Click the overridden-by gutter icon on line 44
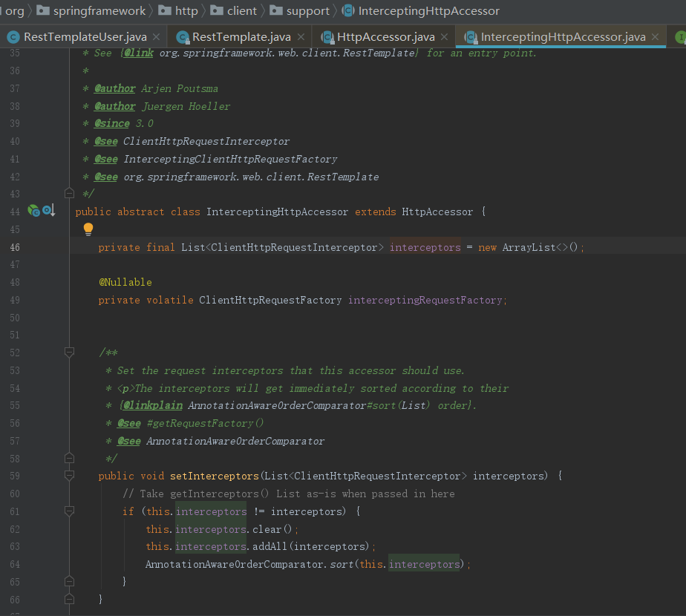The width and height of the screenshot is (686, 616). coord(48,211)
